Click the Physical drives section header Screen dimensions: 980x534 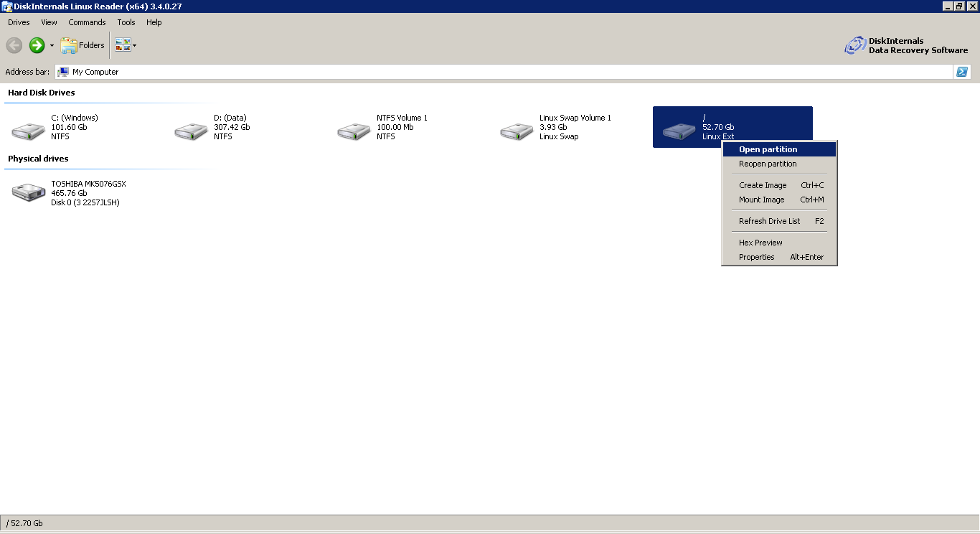tap(38, 159)
